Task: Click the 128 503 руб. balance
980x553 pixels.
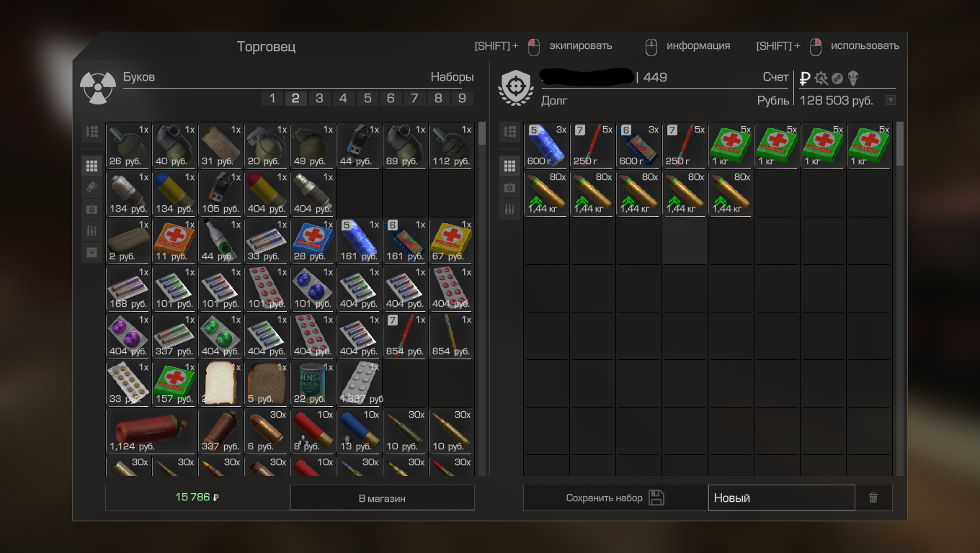Action: [x=837, y=101]
